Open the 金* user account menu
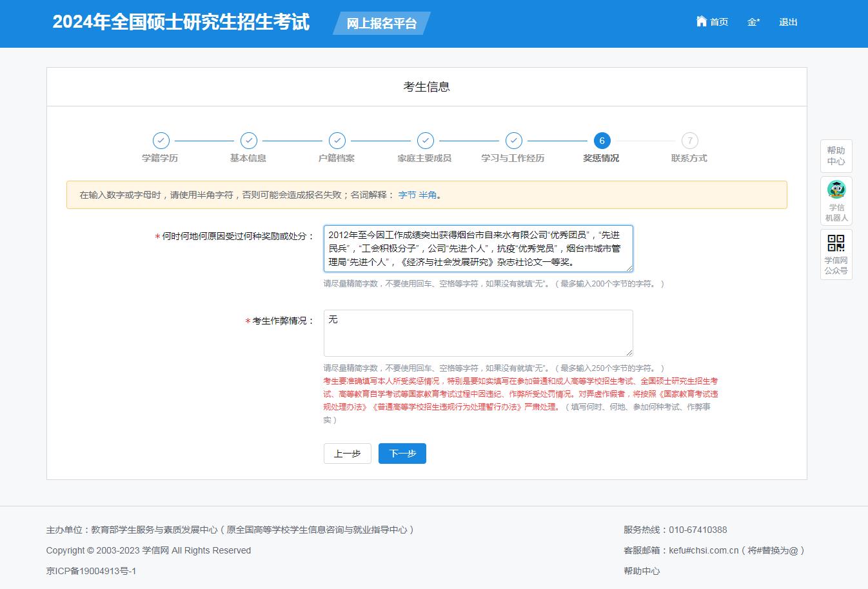Viewport: 868px width, 589px height. click(x=753, y=22)
